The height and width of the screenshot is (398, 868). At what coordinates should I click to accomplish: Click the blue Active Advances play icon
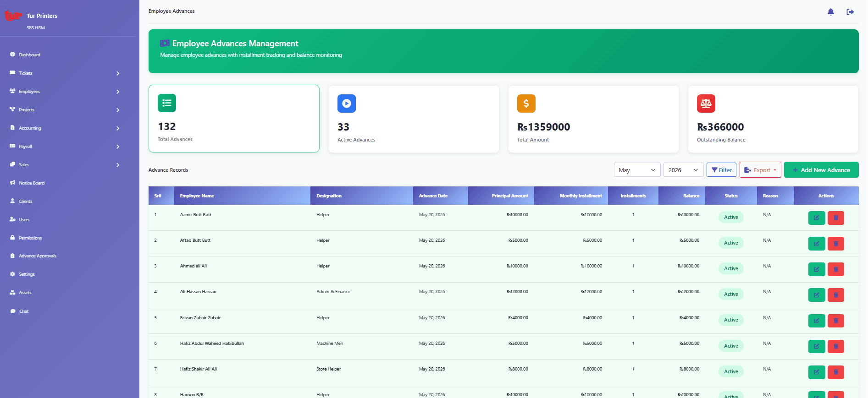tap(347, 104)
